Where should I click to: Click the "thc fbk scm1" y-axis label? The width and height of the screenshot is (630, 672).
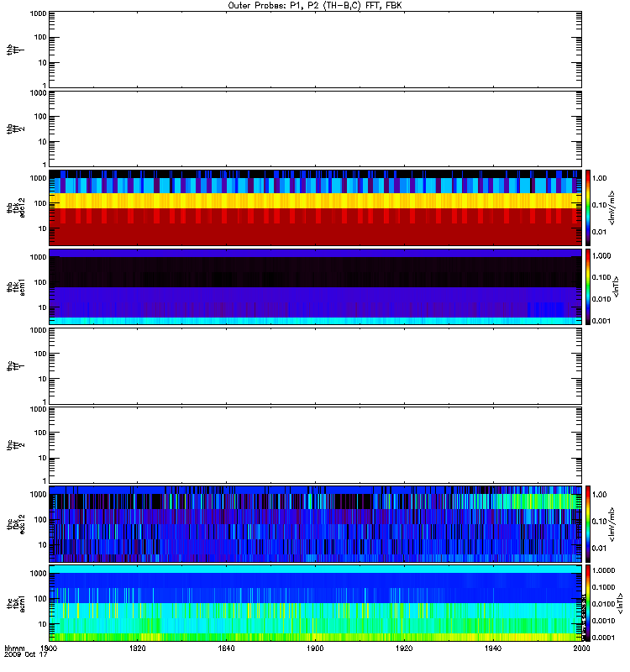coord(15,603)
